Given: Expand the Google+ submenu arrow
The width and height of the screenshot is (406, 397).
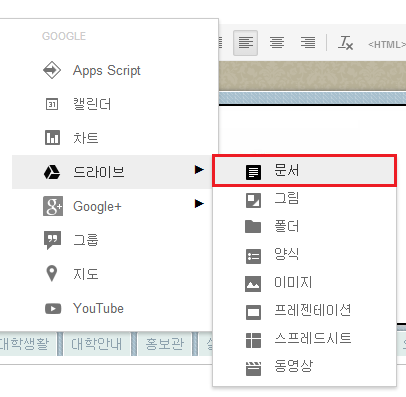Looking at the screenshot, I should (199, 203).
